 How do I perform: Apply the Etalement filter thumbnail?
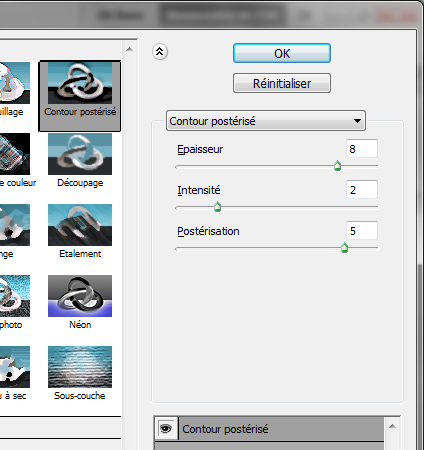pos(80,225)
